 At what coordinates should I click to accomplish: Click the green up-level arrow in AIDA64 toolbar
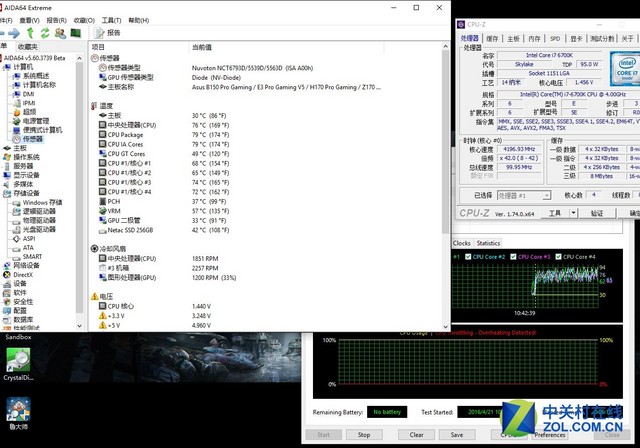pyautogui.click(x=30, y=33)
